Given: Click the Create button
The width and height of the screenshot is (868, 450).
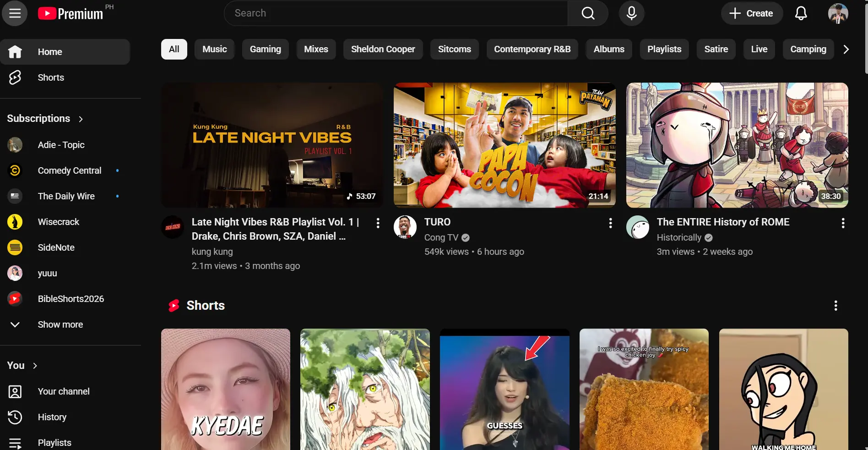Looking at the screenshot, I should (x=752, y=13).
